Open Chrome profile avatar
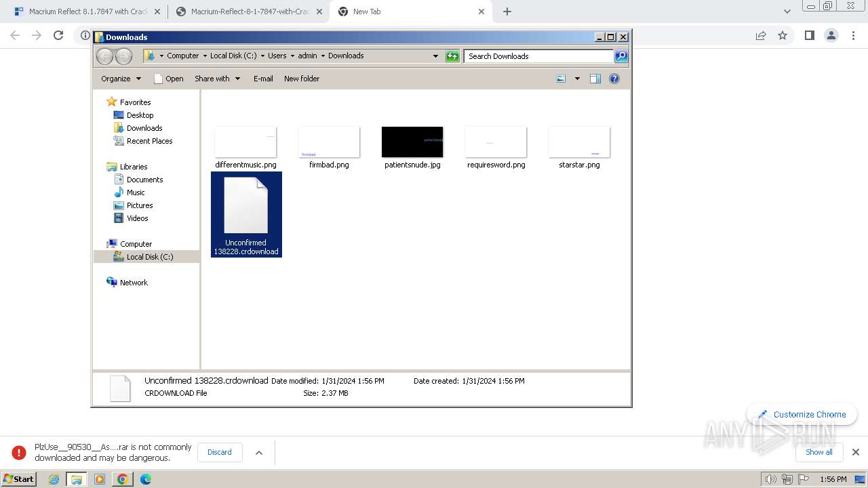868x488 pixels. [x=831, y=35]
